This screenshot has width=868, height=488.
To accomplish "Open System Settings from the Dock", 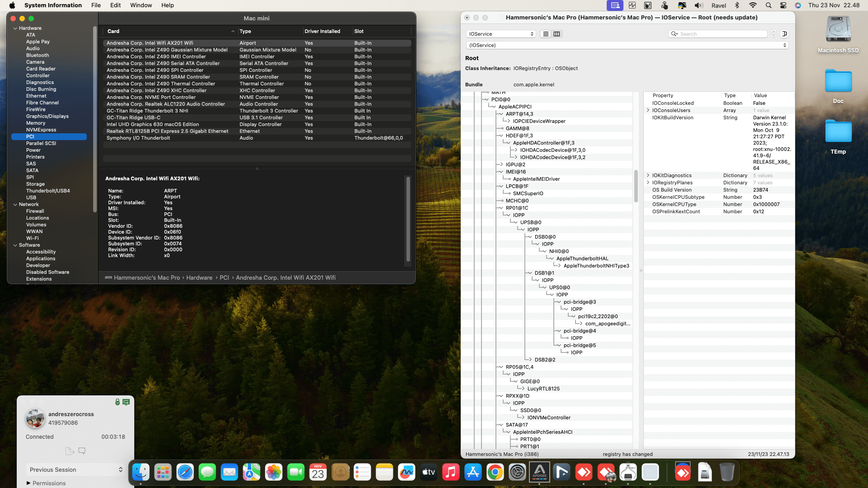I will click(x=517, y=473).
